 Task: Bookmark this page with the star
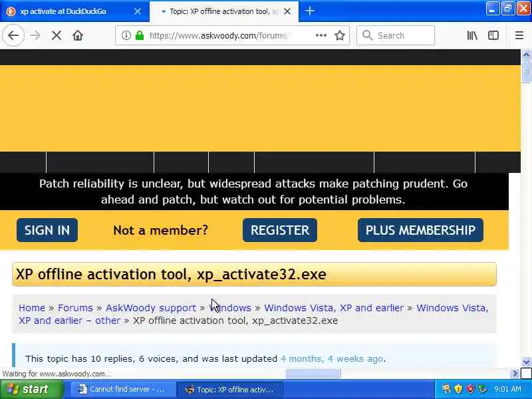tap(340, 35)
